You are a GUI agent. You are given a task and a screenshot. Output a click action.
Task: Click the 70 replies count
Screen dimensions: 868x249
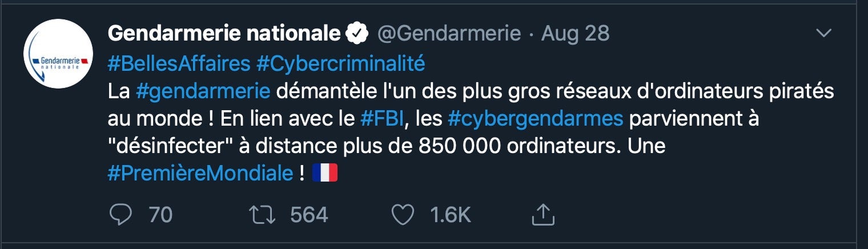(x=160, y=215)
